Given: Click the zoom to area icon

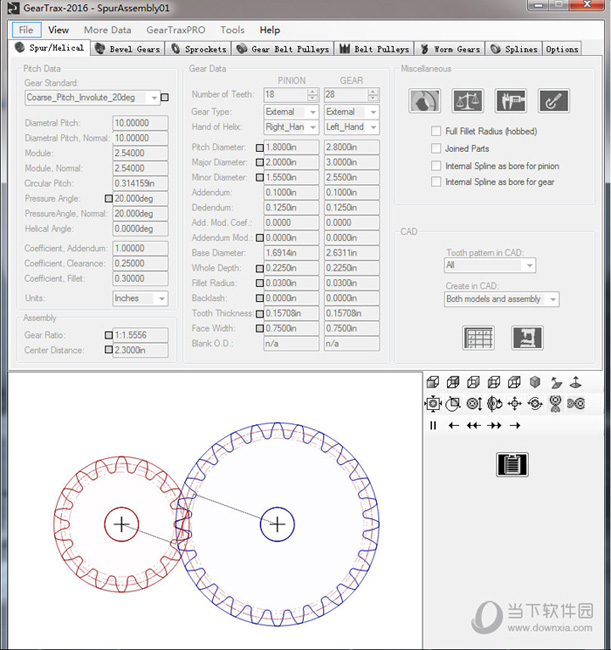Looking at the screenshot, I should point(453,403).
